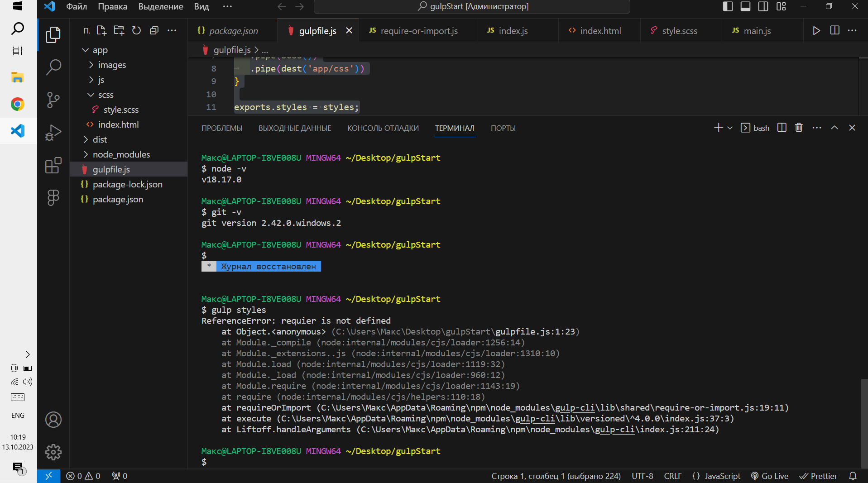This screenshot has height=483, width=868.
Task: Create a new folder in explorer
Action: click(x=119, y=30)
